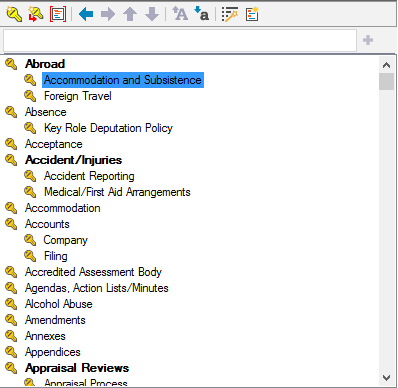The height and width of the screenshot is (388, 398).
Task: Select the Foreign Travel keyword
Action: (78, 96)
